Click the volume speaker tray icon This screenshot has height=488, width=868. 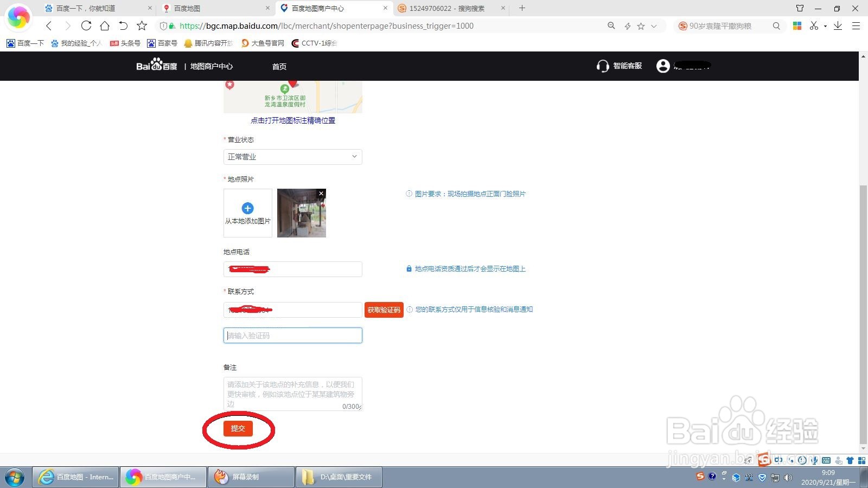[x=788, y=478]
